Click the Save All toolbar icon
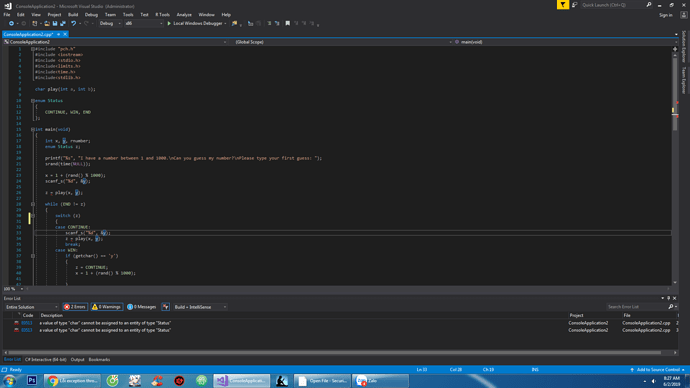The height and width of the screenshot is (388, 690). click(63, 23)
